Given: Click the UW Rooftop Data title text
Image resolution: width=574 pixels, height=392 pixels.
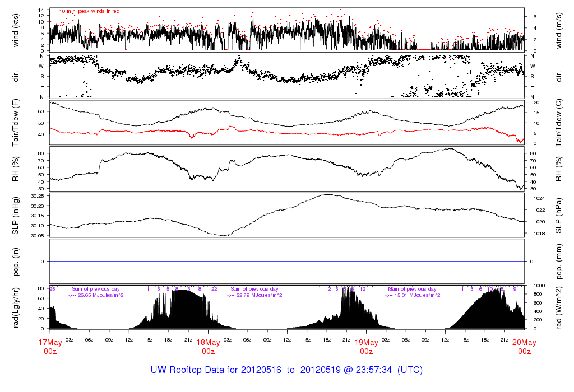Looking at the screenshot, I should (286, 370).
